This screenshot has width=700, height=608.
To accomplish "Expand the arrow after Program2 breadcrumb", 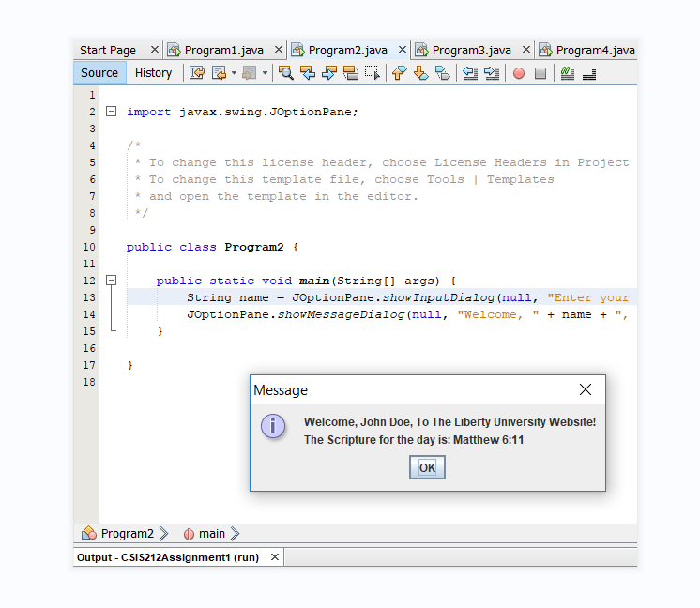I will pyautogui.click(x=164, y=534).
